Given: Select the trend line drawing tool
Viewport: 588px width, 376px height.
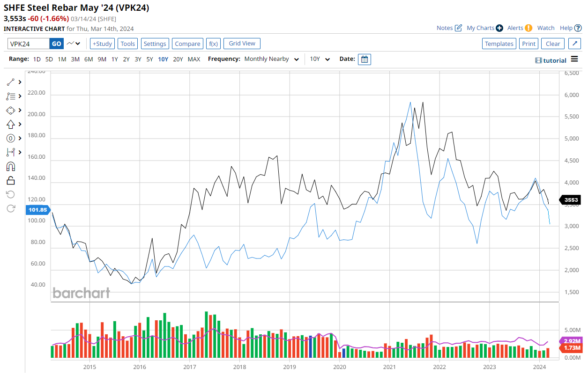Looking at the screenshot, I should [x=11, y=82].
